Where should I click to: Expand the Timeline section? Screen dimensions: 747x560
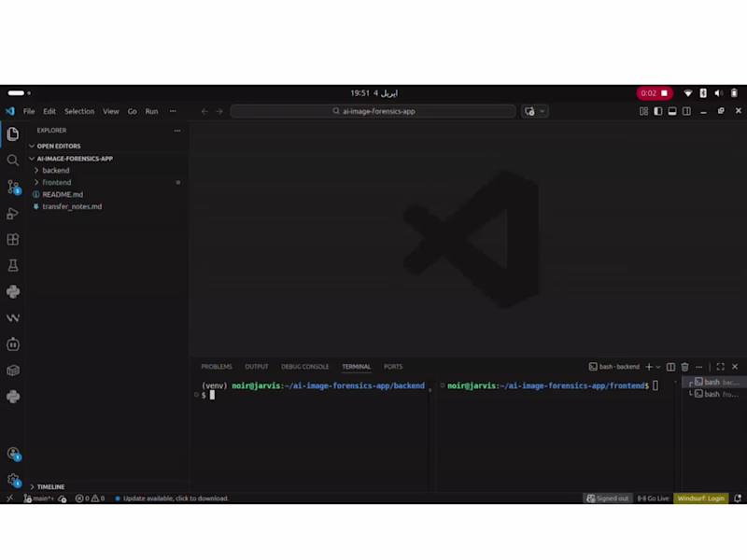click(50, 486)
